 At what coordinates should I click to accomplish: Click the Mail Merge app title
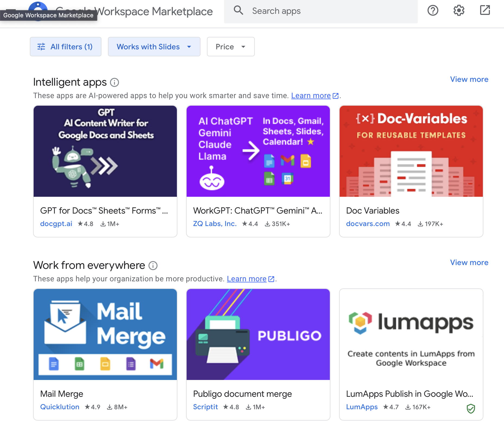point(62,394)
